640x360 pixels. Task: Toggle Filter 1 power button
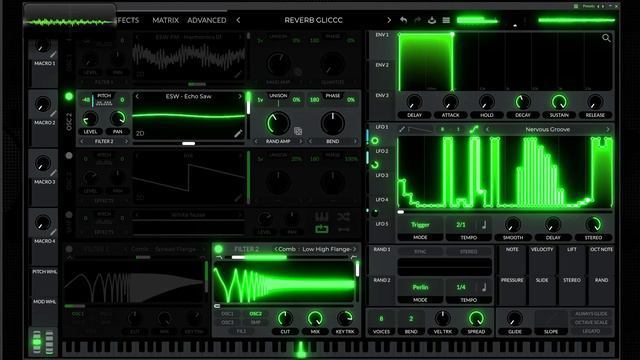pos(69,249)
